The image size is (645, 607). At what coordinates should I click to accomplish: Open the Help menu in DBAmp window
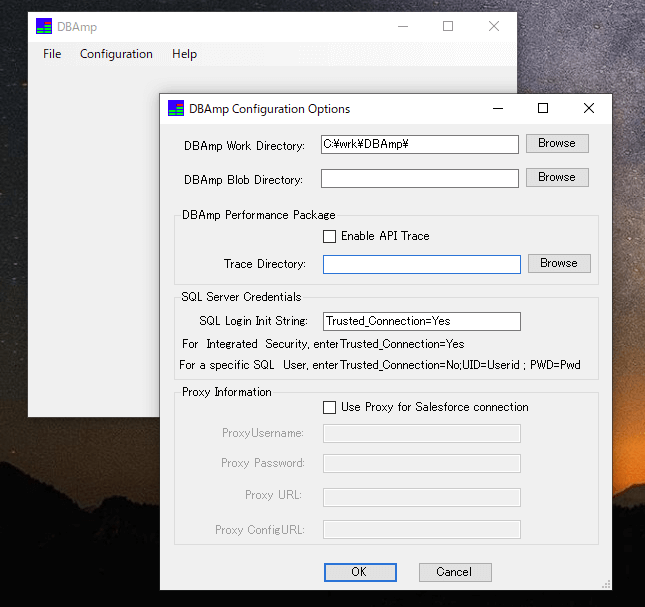tap(184, 54)
